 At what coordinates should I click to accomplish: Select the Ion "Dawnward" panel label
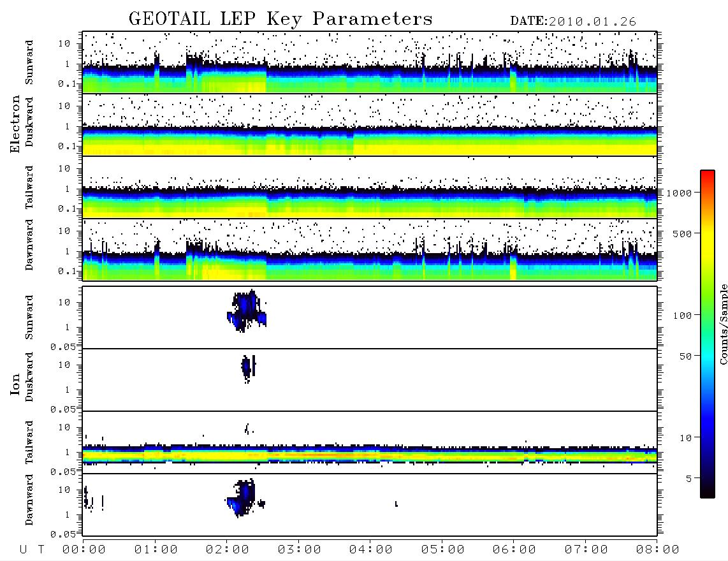[x=29, y=500]
